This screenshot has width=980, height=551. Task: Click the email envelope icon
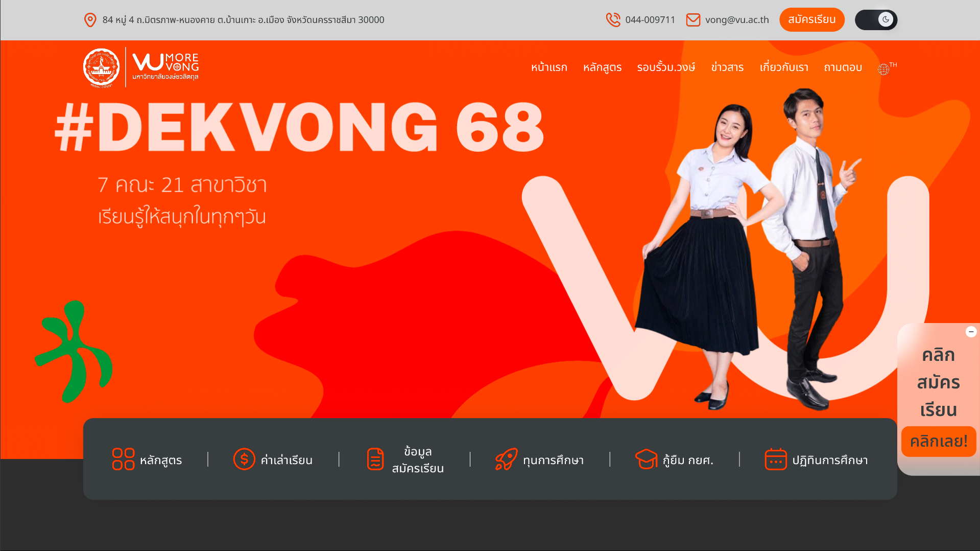[x=693, y=20]
